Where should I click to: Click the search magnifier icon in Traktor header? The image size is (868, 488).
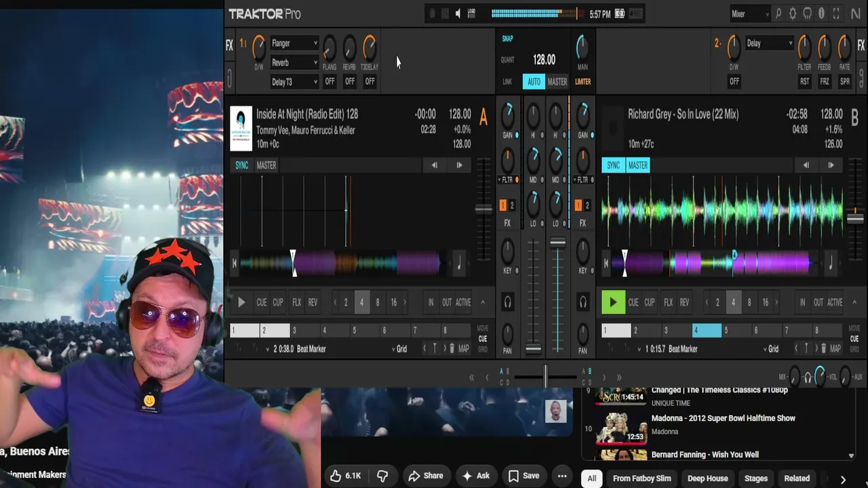click(x=778, y=14)
